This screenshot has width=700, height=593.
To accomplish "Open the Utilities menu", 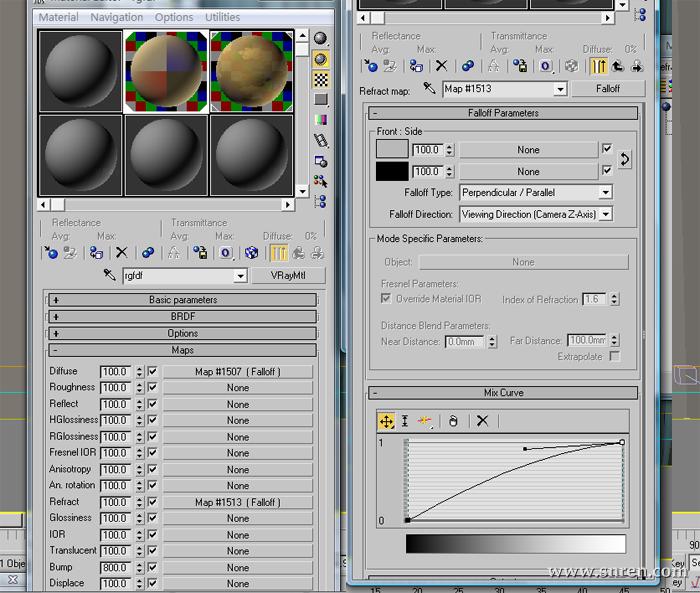I will click(x=222, y=17).
